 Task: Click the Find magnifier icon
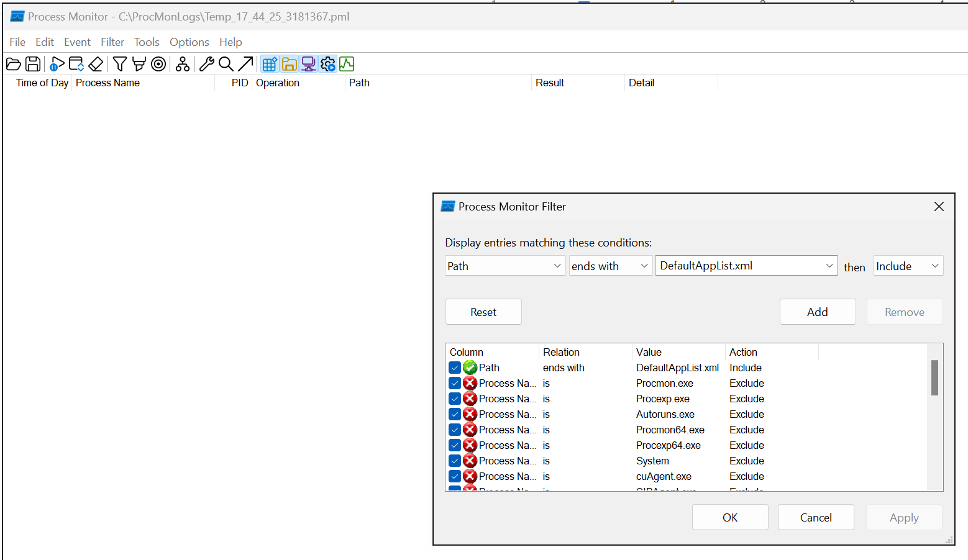pos(226,63)
